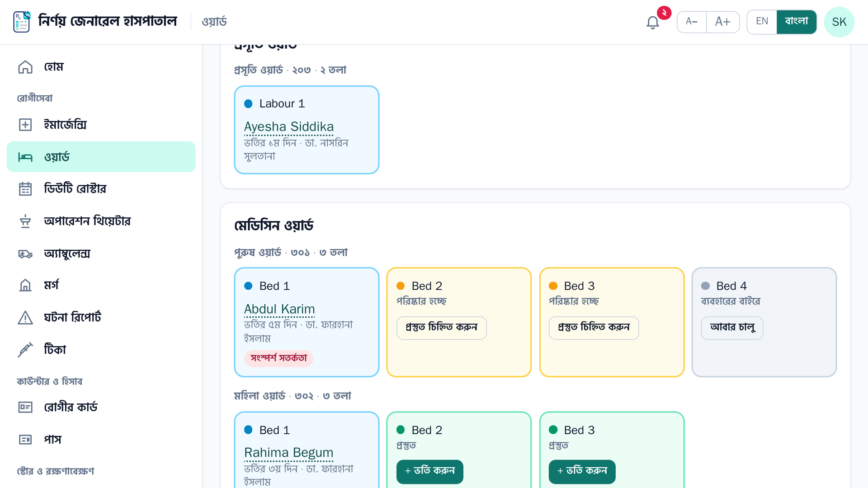
Task: Click the duty roster calendar icon
Action: point(25,189)
